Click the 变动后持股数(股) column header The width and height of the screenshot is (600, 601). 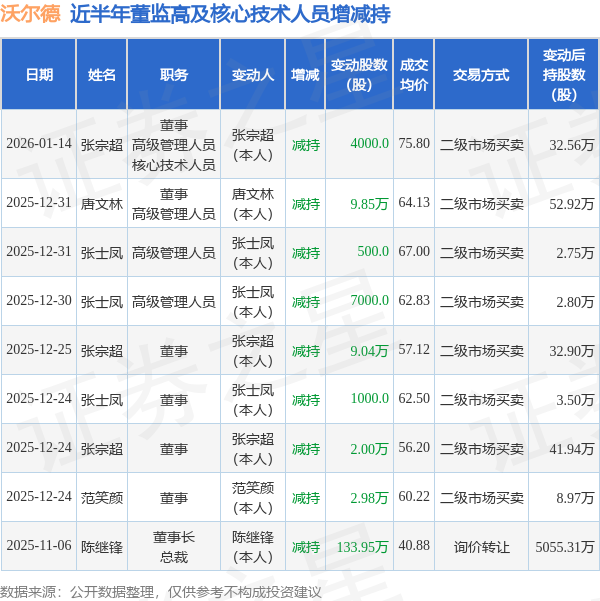click(564, 75)
